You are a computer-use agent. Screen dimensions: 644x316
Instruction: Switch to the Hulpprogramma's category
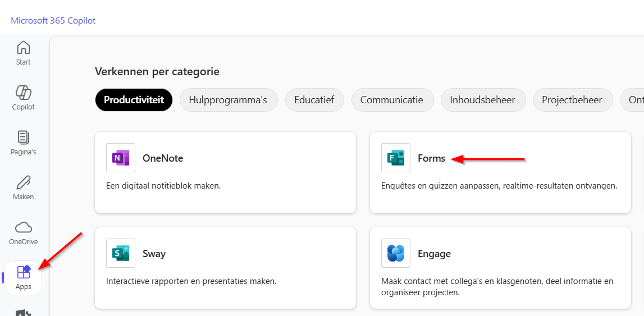coord(229,100)
